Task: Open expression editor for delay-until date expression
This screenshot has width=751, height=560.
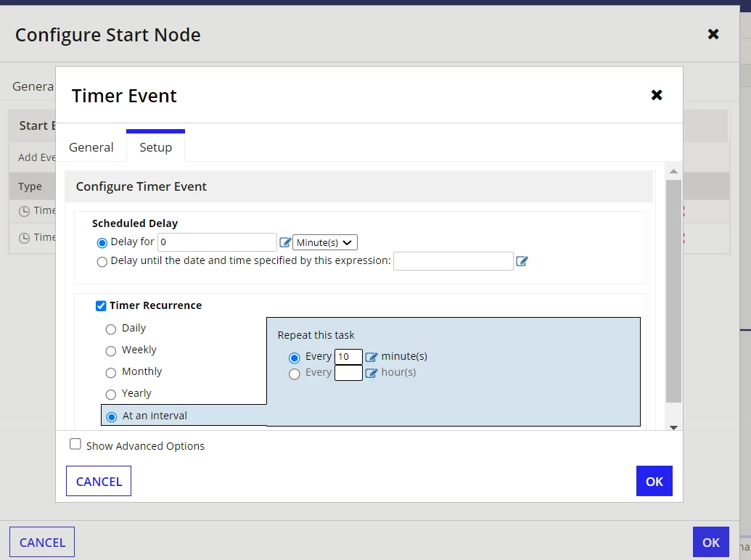Action: click(x=522, y=261)
